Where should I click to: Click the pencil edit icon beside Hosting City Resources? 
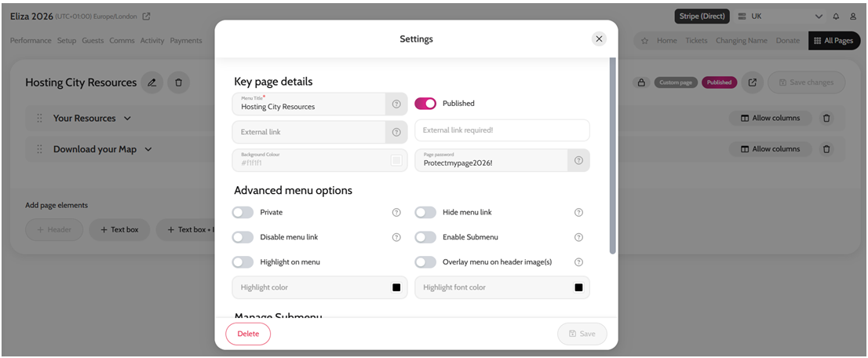pyautogui.click(x=152, y=82)
